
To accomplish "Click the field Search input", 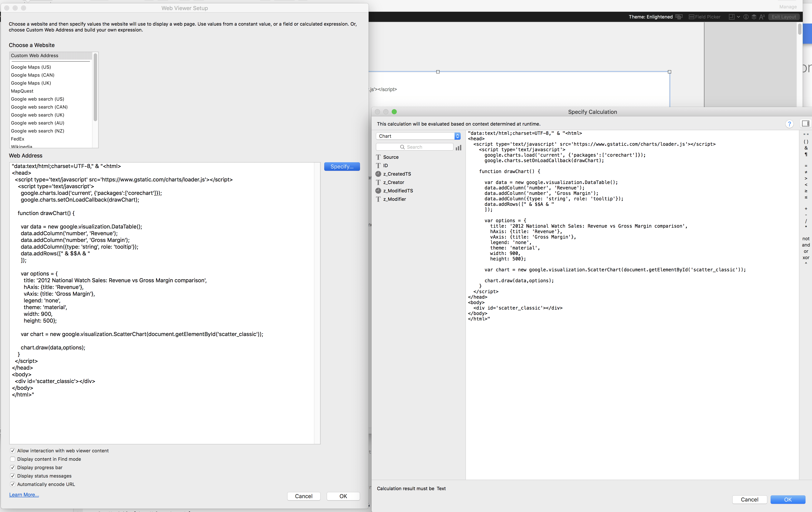I will click(x=414, y=147).
